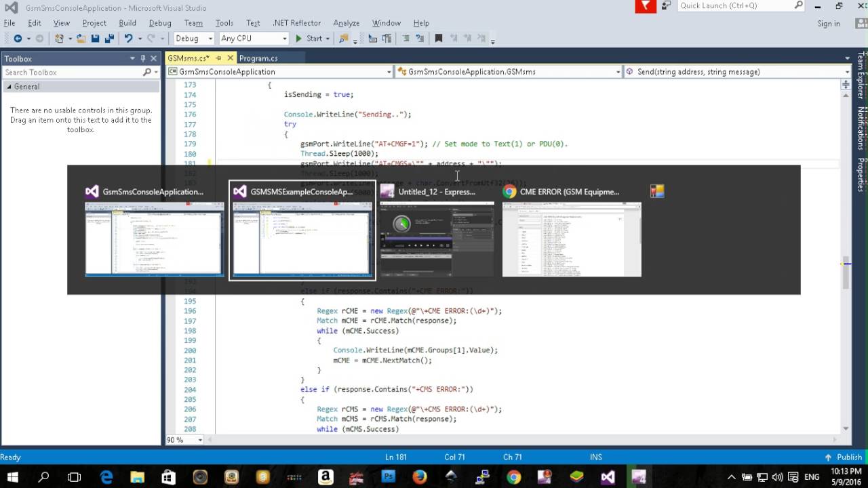Image resolution: width=868 pixels, height=488 pixels.
Task: Open the Analyze menu
Action: pyautogui.click(x=347, y=23)
